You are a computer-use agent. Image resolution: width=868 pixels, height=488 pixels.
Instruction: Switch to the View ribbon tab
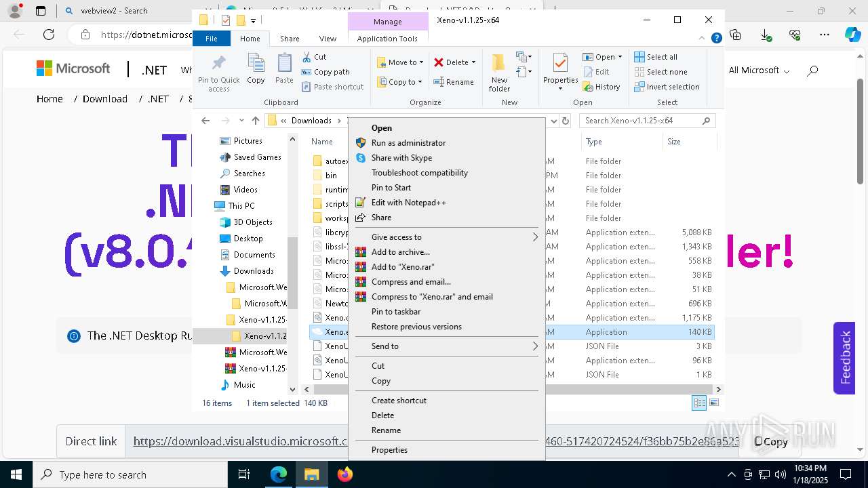point(328,39)
